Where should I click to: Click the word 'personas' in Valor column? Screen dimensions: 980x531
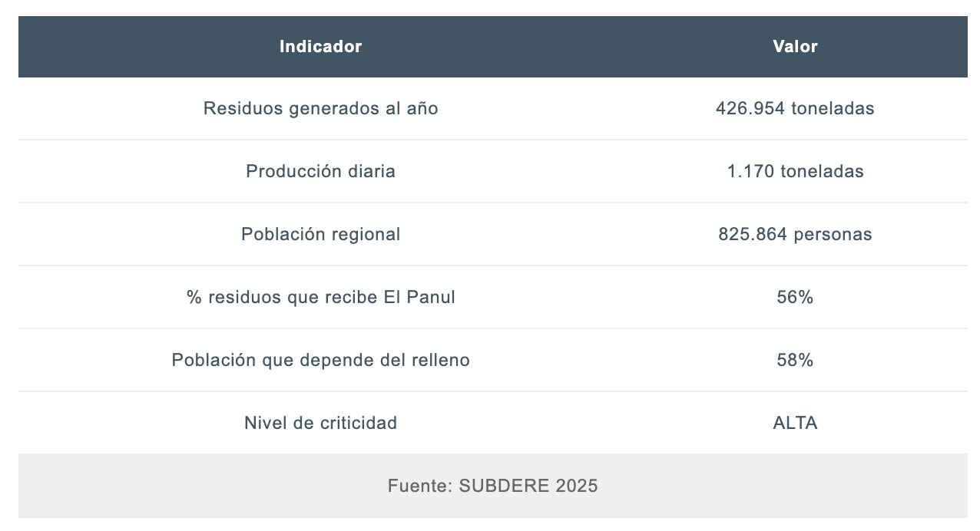(x=833, y=235)
